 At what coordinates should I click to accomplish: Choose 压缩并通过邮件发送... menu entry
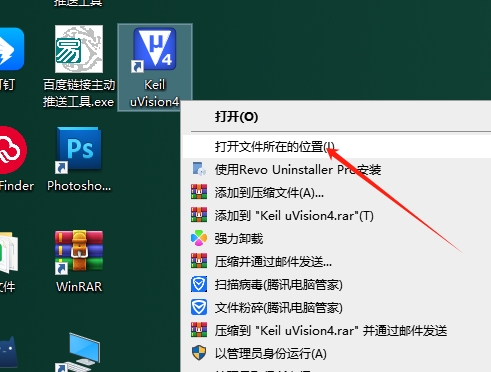[337, 262]
